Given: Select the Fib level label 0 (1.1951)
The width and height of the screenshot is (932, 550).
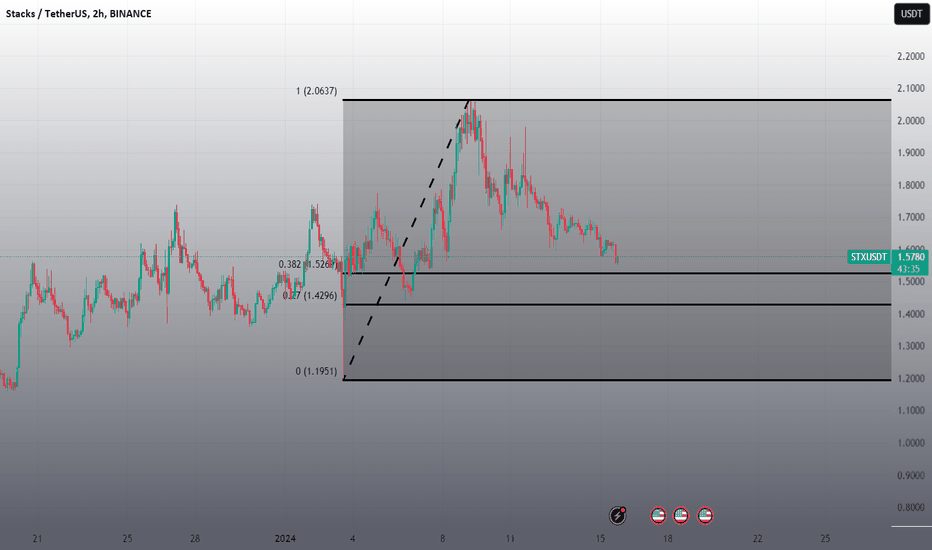Looking at the screenshot, I should pos(316,371).
